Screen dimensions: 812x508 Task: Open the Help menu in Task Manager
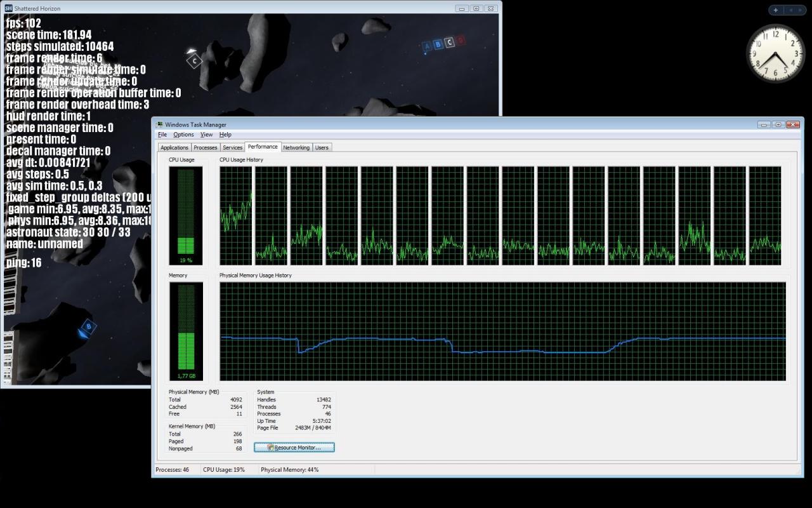click(225, 135)
